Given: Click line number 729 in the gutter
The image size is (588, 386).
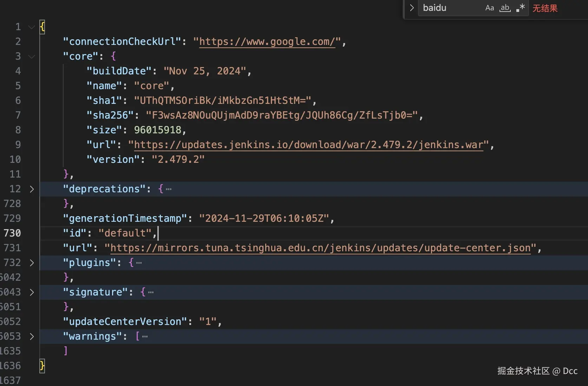Looking at the screenshot, I should tap(12, 219).
